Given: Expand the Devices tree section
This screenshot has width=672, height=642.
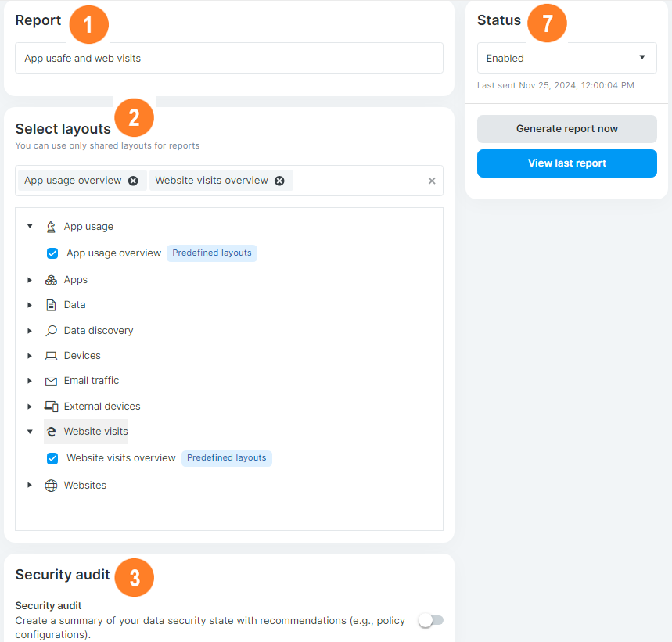Looking at the screenshot, I should pyautogui.click(x=30, y=355).
